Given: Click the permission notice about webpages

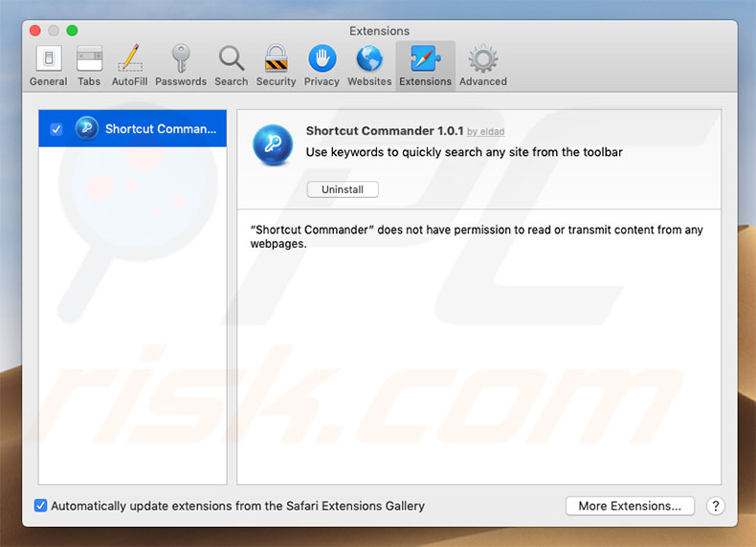Looking at the screenshot, I should click(x=477, y=236).
